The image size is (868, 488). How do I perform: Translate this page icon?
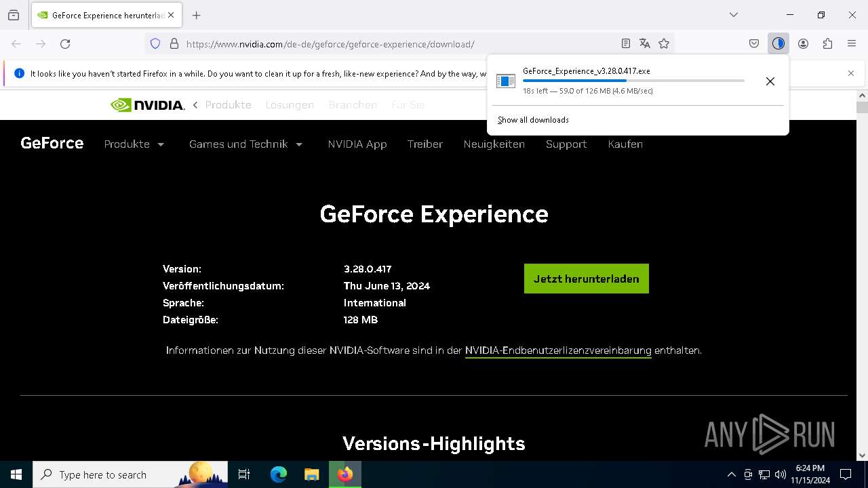tap(645, 43)
